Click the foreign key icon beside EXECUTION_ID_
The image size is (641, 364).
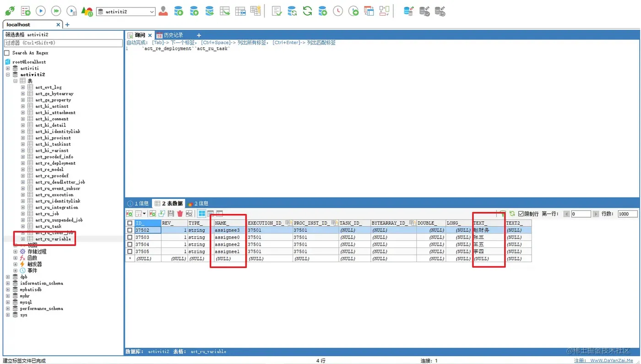pyautogui.click(x=288, y=223)
